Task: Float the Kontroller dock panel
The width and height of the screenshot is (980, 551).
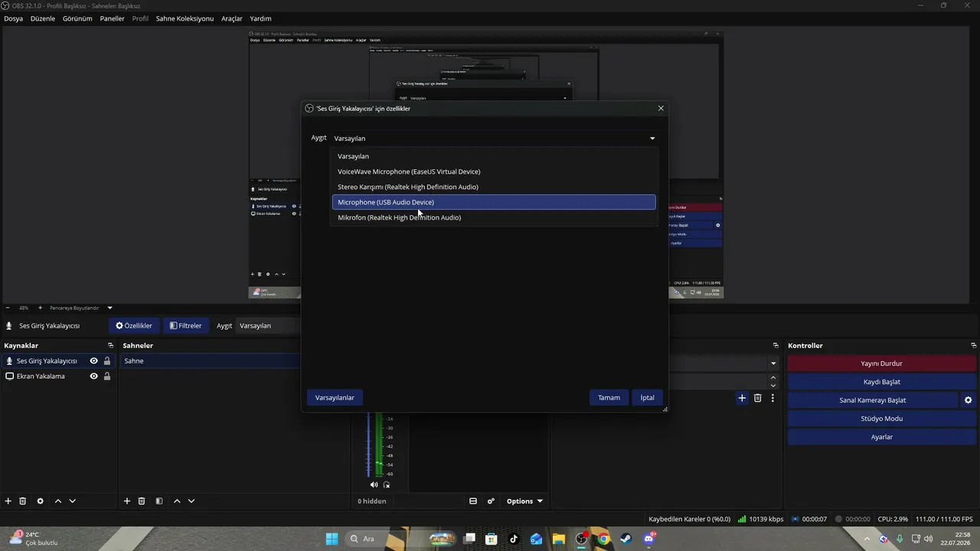Action: pos(974,346)
